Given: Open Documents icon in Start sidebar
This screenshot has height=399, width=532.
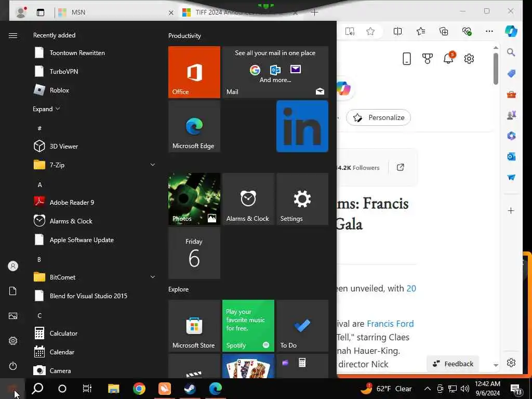Looking at the screenshot, I should (x=13, y=291).
